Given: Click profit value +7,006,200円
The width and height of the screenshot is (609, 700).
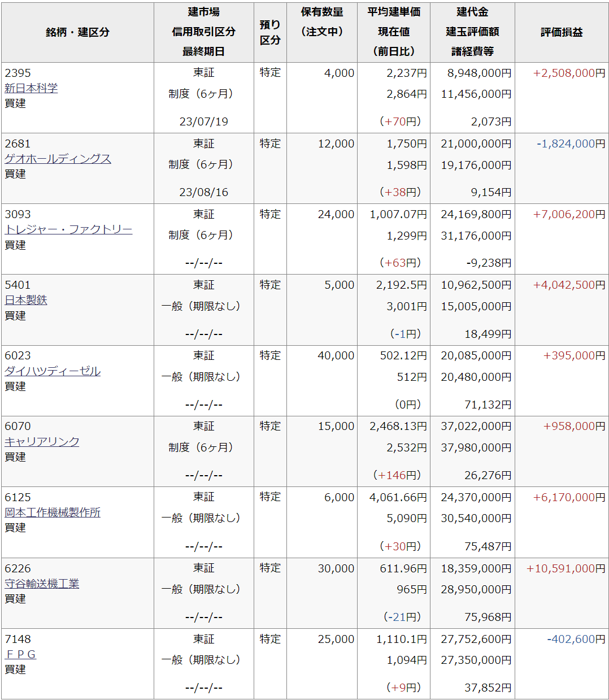Looking at the screenshot, I should [569, 214].
